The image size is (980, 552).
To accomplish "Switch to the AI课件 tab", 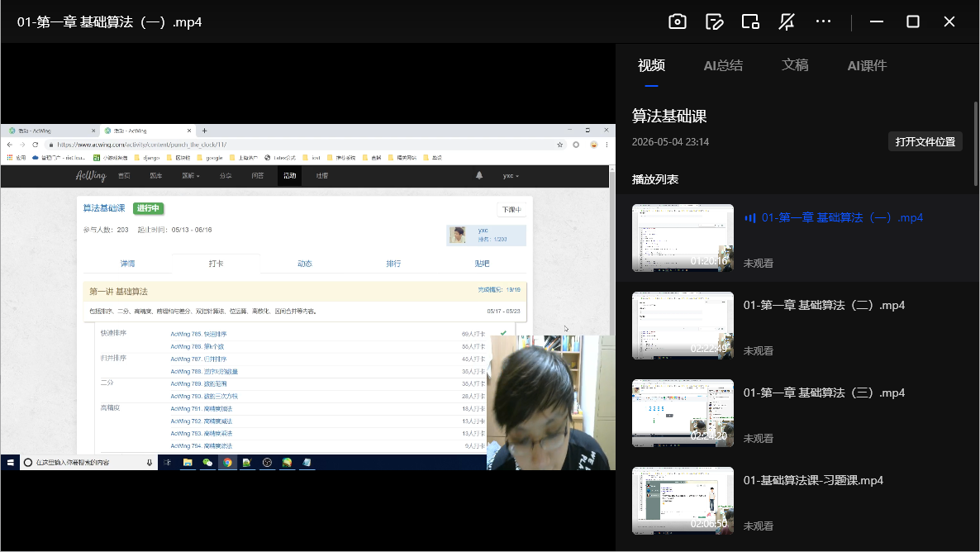I will (867, 65).
